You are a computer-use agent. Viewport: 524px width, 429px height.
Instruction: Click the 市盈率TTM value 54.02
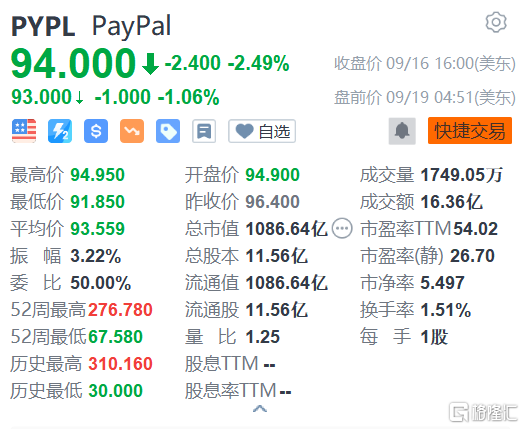[476, 229]
